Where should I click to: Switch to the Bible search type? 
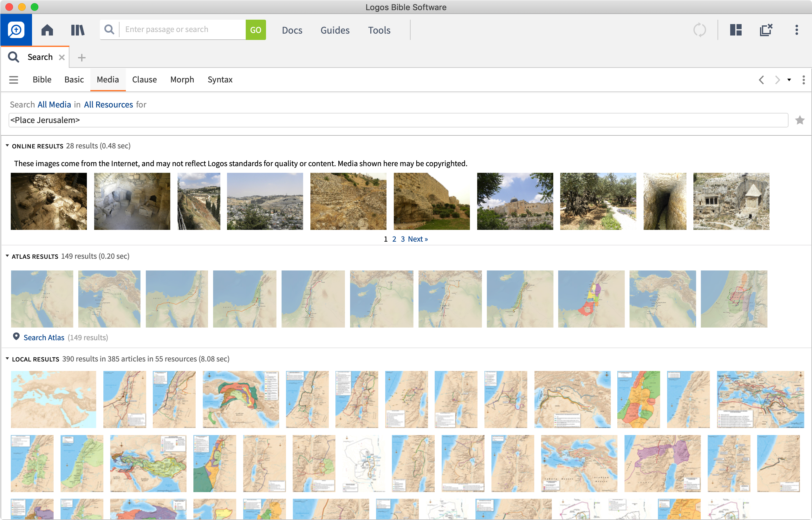42,80
